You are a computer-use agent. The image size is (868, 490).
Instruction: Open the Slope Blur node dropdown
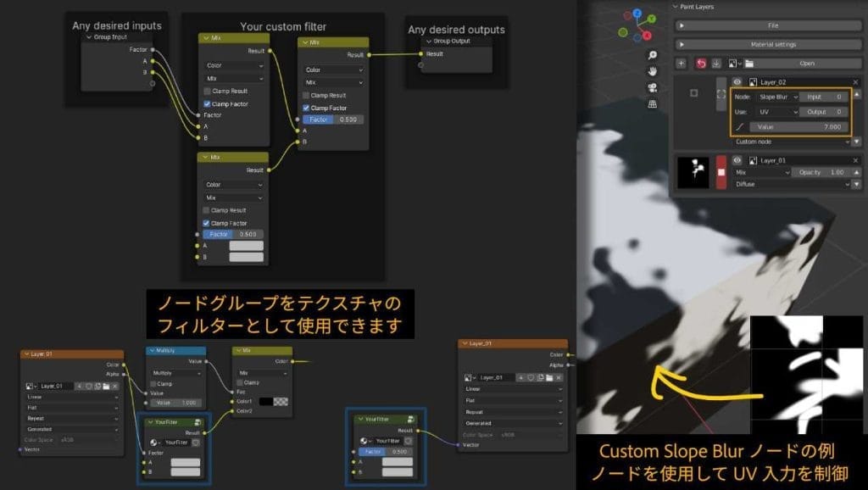pyautogui.click(x=776, y=97)
